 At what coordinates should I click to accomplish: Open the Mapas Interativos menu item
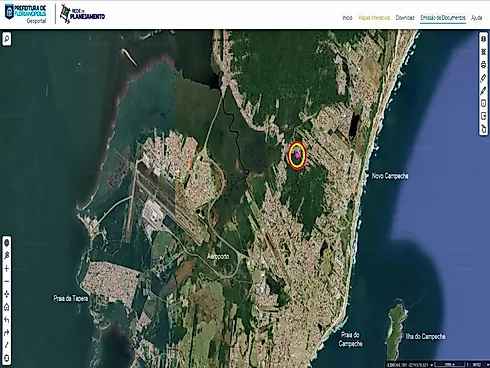click(374, 18)
